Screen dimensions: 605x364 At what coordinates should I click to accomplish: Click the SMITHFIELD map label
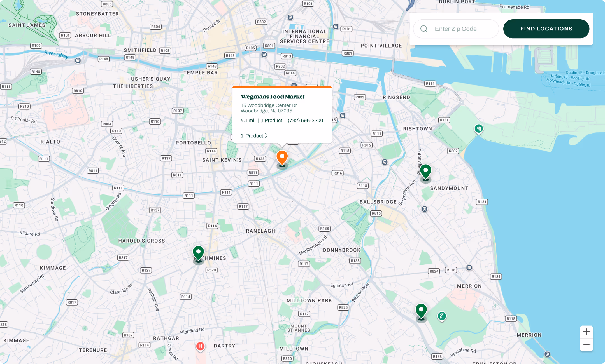140,50
